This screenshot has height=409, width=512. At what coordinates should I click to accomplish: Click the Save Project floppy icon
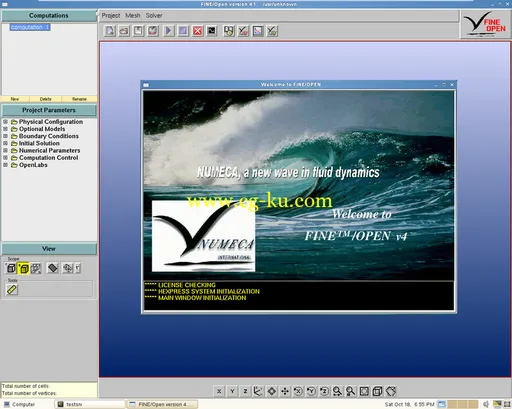138,31
